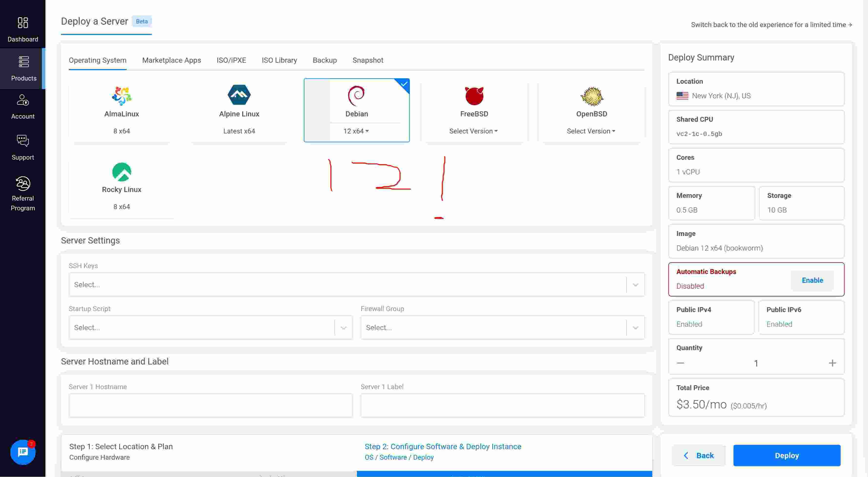868x477 pixels.
Task: Click the New York (NJ), US location
Action: (721, 96)
